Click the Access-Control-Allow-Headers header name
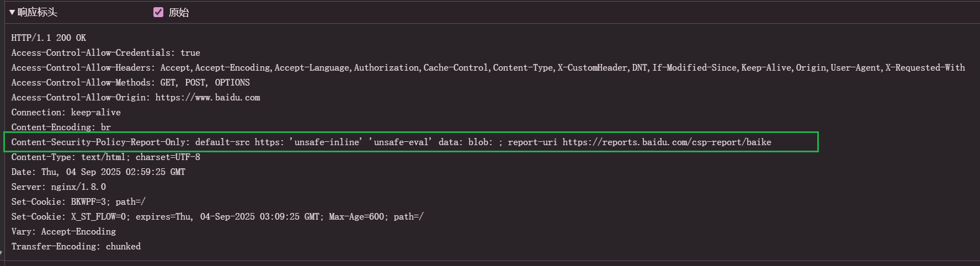Image resolution: width=980 pixels, height=266 pixels. pos(83,67)
